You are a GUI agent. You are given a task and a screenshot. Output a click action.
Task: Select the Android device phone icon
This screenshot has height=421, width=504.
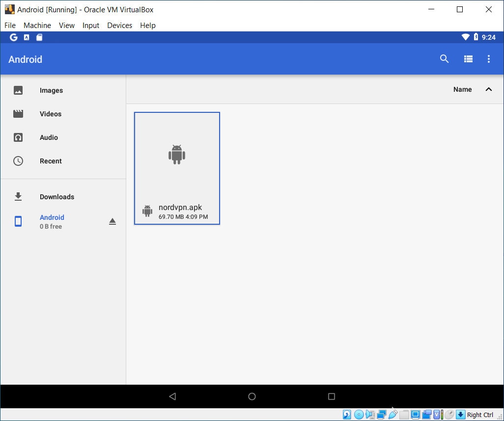tap(18, 221)
